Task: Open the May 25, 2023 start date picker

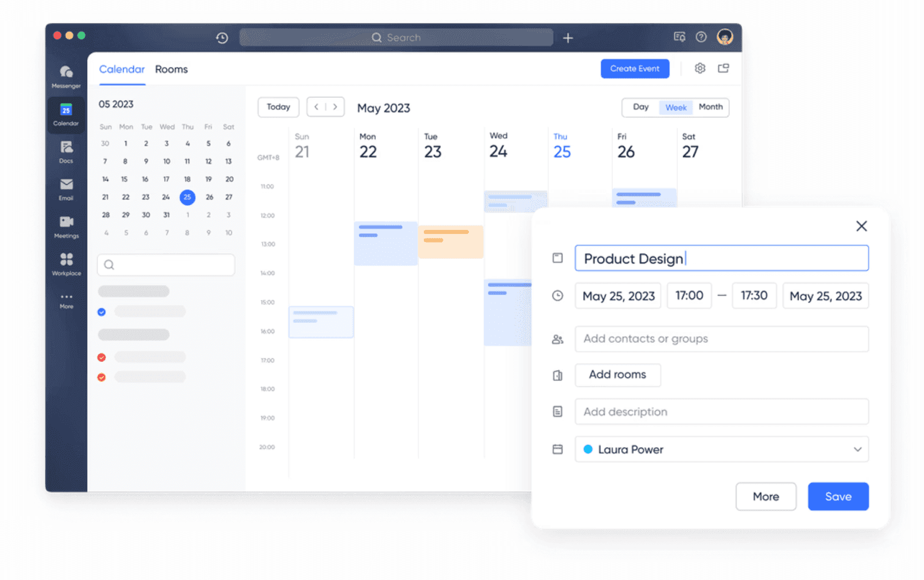Action: coord(617,296)
